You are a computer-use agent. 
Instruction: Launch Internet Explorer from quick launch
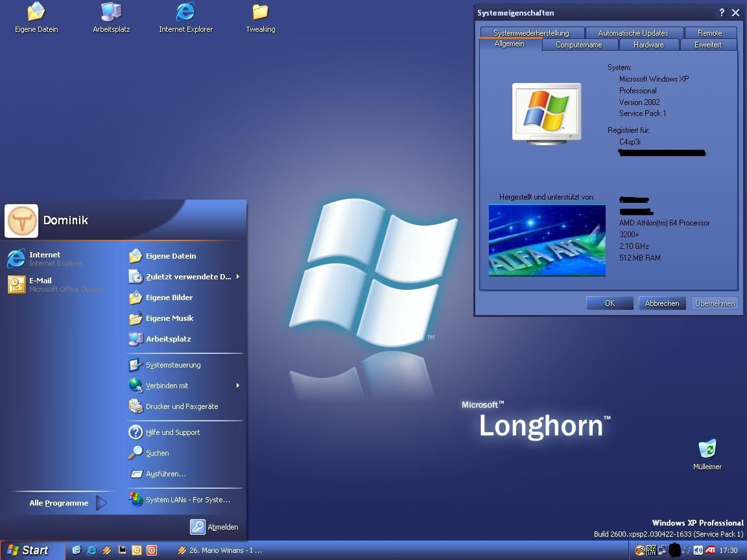click(x=92, y=550)
